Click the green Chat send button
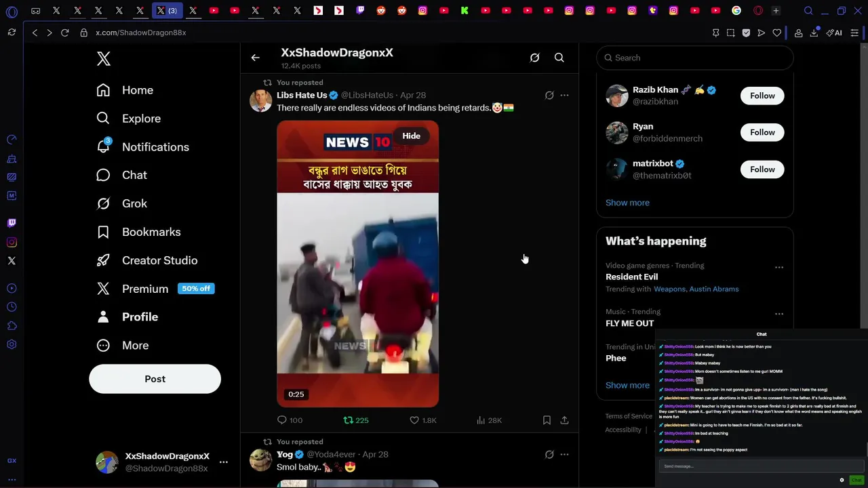 pos(856,480)
